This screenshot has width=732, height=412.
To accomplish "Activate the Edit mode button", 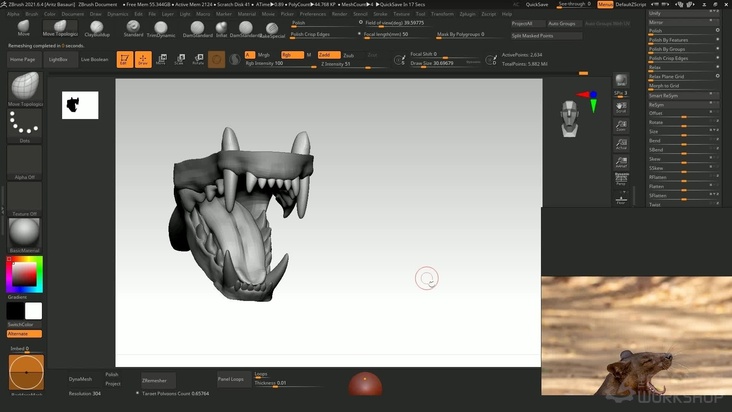I will 124,60.
